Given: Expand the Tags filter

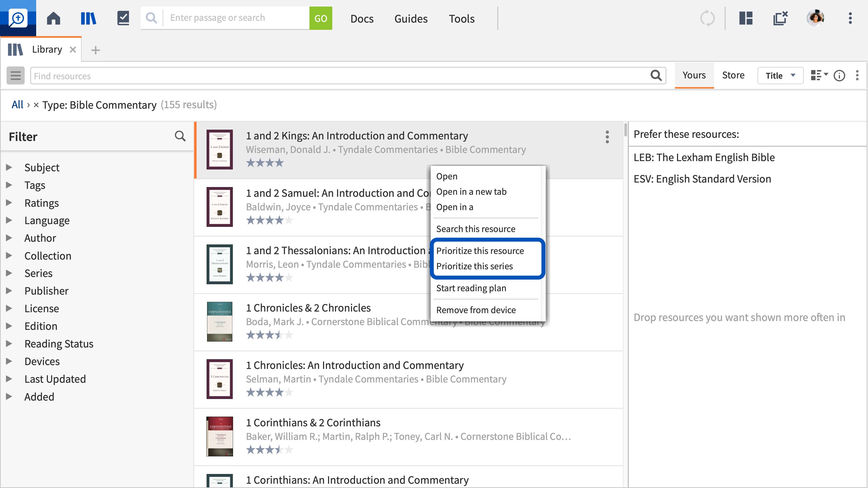Looking at the screenshot, I should click(9, 185).
